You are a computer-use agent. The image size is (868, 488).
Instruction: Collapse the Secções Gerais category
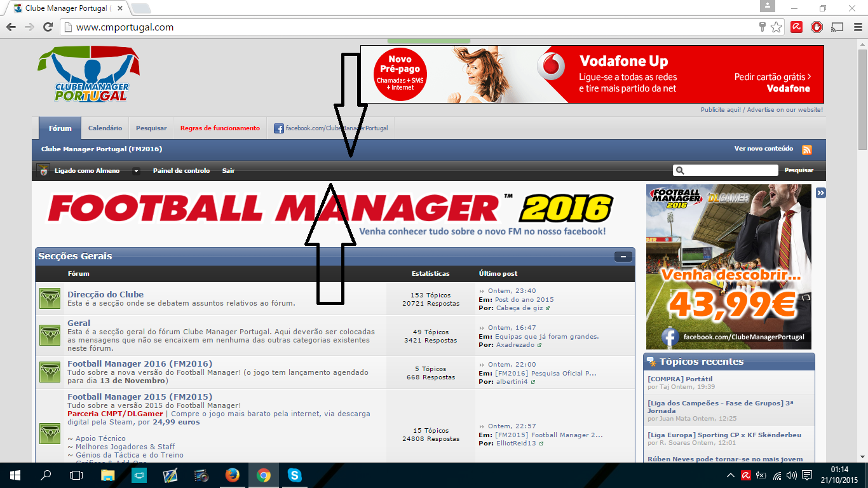pyautogui.click(x=623, y=257)
